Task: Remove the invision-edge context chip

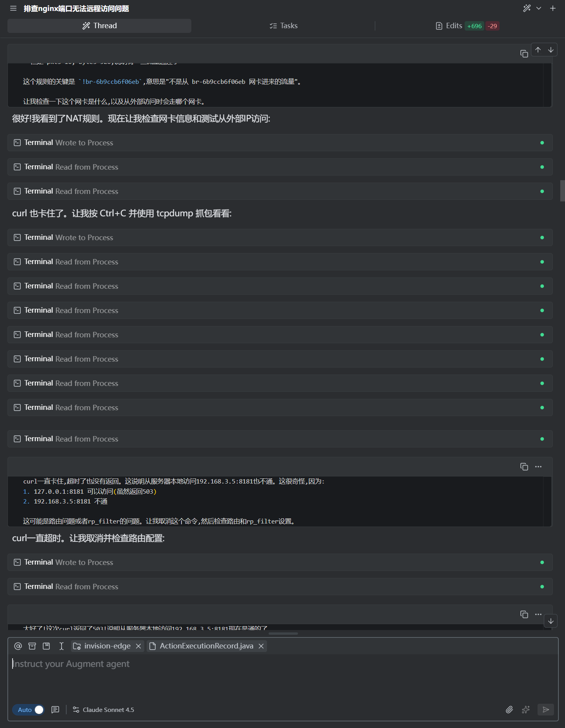Action: coord(138,646)
